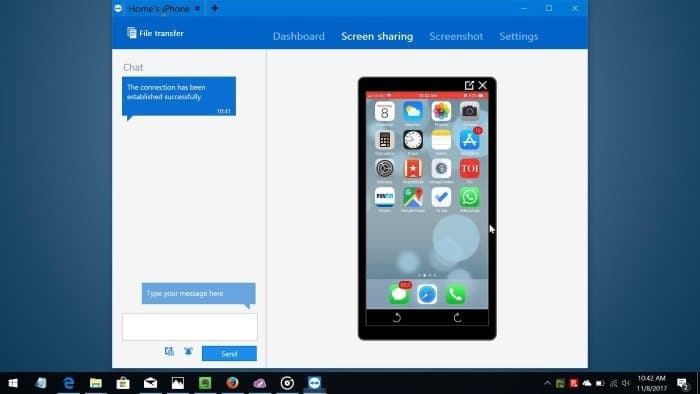The width and height of the screenshot is (700, 394).
Task: Open Photos app from taskbar
Action: (x=178, y=383)
